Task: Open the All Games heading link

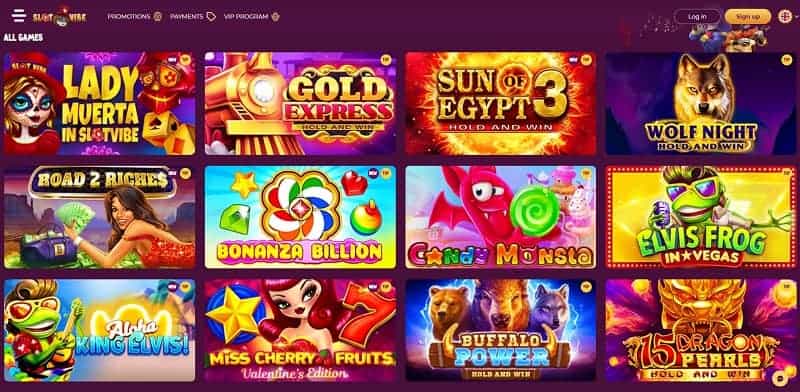Action: click(x=23, y=38)
